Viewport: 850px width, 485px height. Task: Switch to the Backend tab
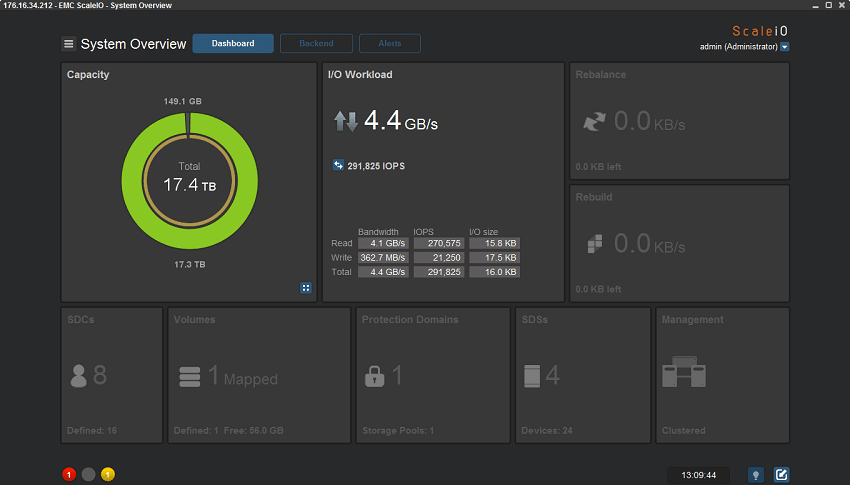coord(316,43)
